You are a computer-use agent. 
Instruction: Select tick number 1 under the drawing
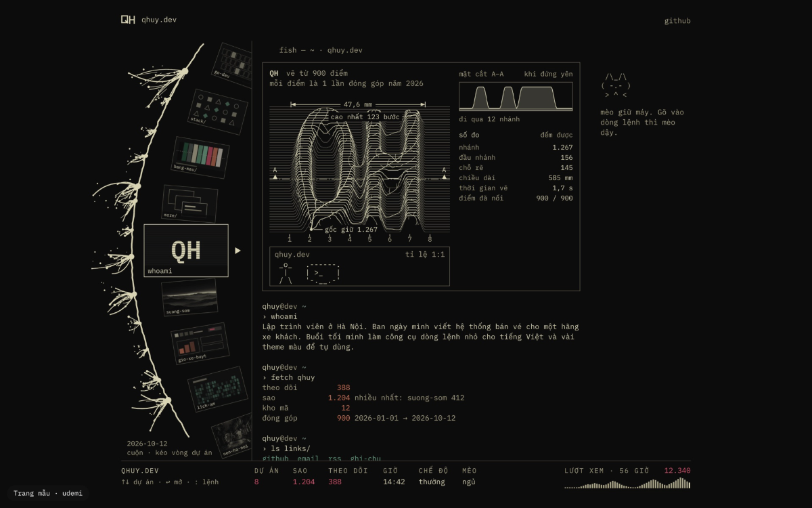[290, 238]
